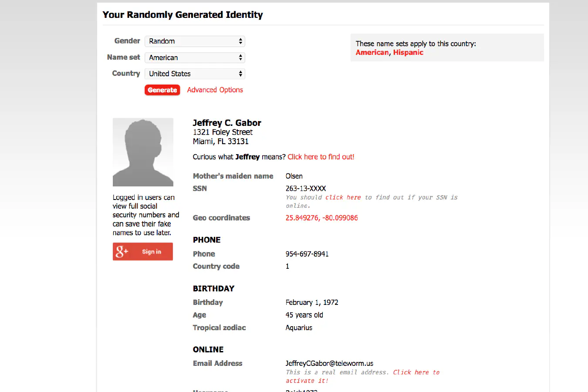The width and height of the screenshot is (588, 392).
Task: Click the phone number 954-697-8941
Action: pos(307,254)
